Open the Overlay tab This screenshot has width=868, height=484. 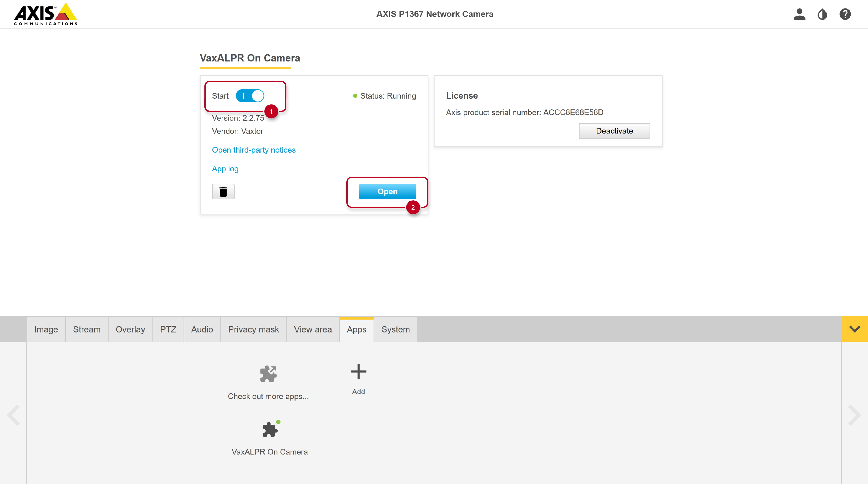tap(130, 329)
